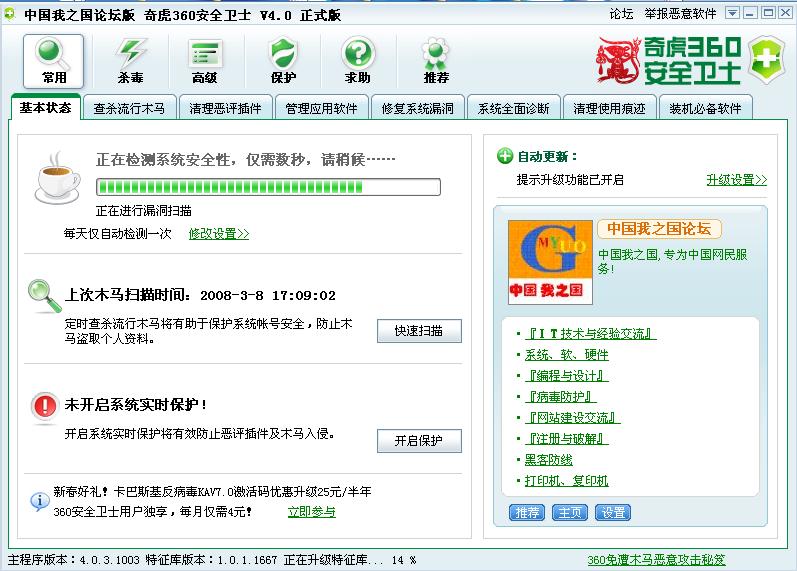Click the 提示升级功能已开启 text
This screenshot has width=797, height=571.
pos(570,179)
